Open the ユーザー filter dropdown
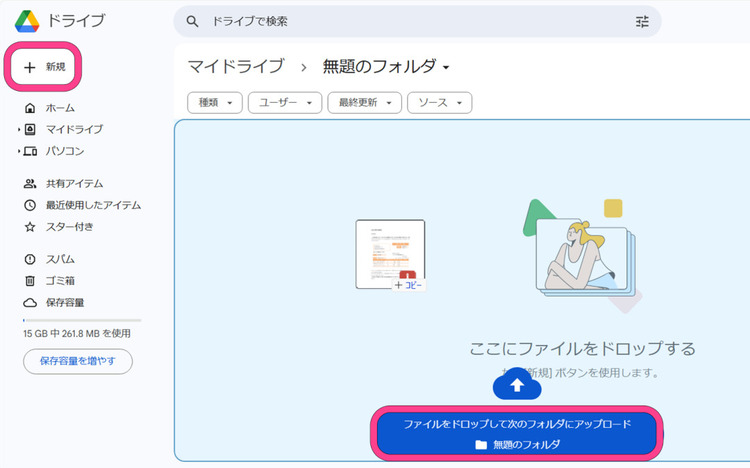750x468 pixels. 285,102
